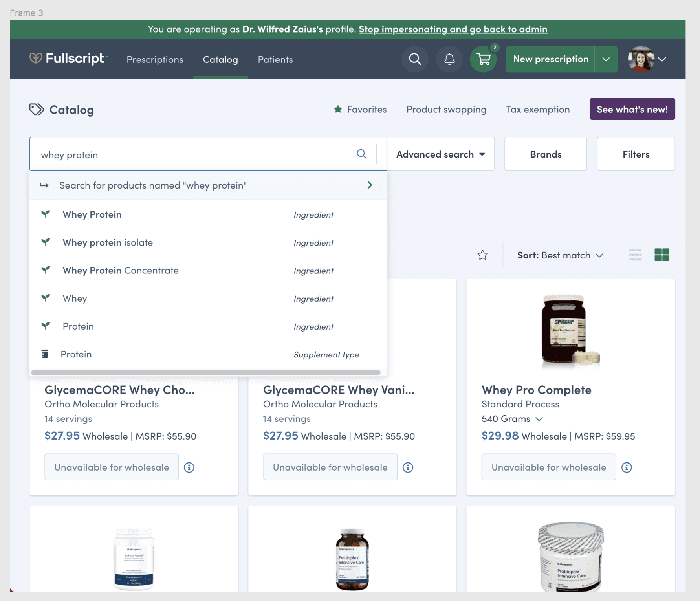
Task: Open BioPure Protein product image
Action: pos(134,559)
